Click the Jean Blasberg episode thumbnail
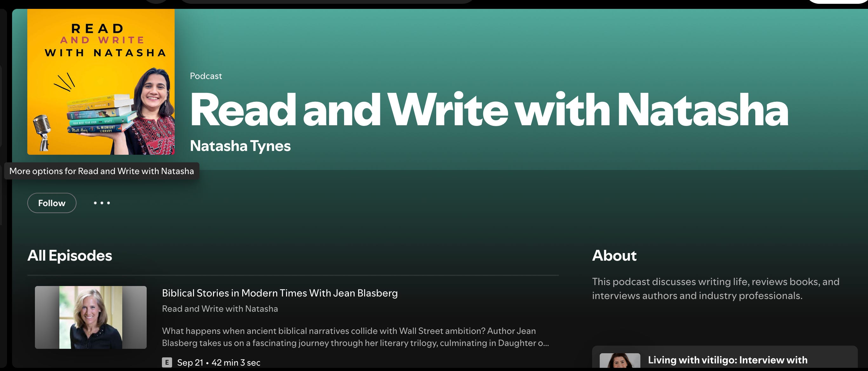The image size is (868, 371). (x=90, y=317)
